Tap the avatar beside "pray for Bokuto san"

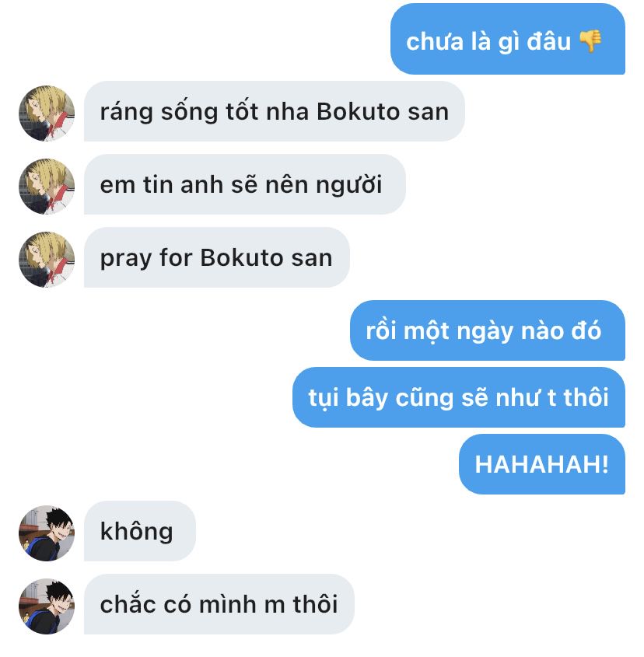pyautogui.click(x=47, y=260)
